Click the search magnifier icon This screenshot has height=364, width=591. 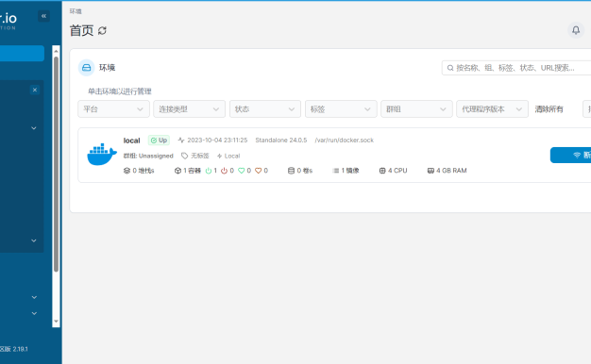pyautogui.click(x=450, y=68)
